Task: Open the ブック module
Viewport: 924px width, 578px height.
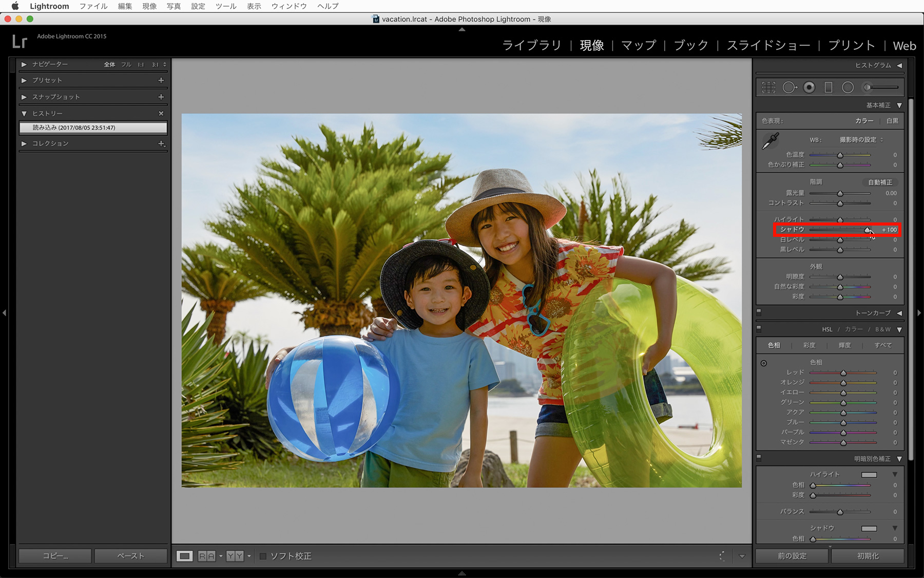Action: tap(691, 45)
